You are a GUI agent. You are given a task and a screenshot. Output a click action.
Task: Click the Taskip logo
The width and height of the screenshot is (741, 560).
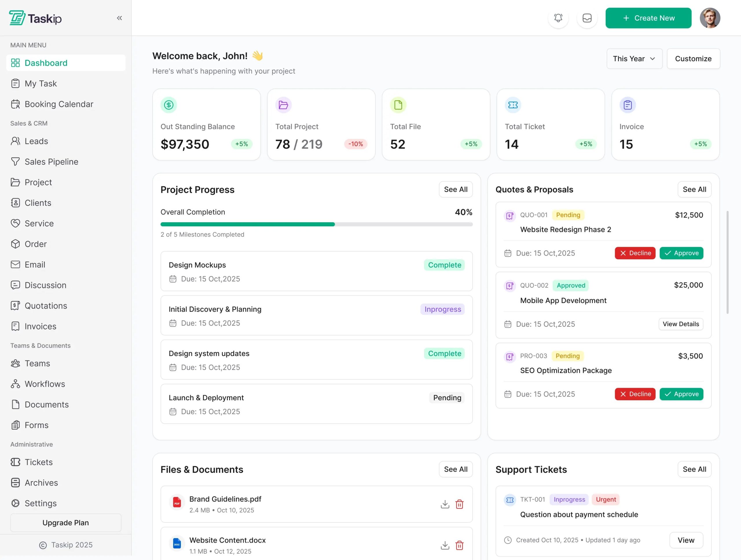pyautogui.click(x=35, y=18)
